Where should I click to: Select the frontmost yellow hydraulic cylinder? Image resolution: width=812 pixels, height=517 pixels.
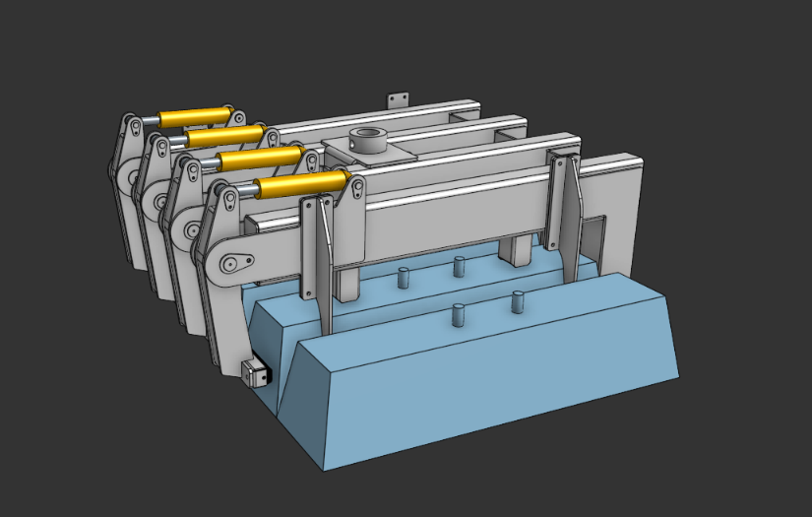[301, 184]
